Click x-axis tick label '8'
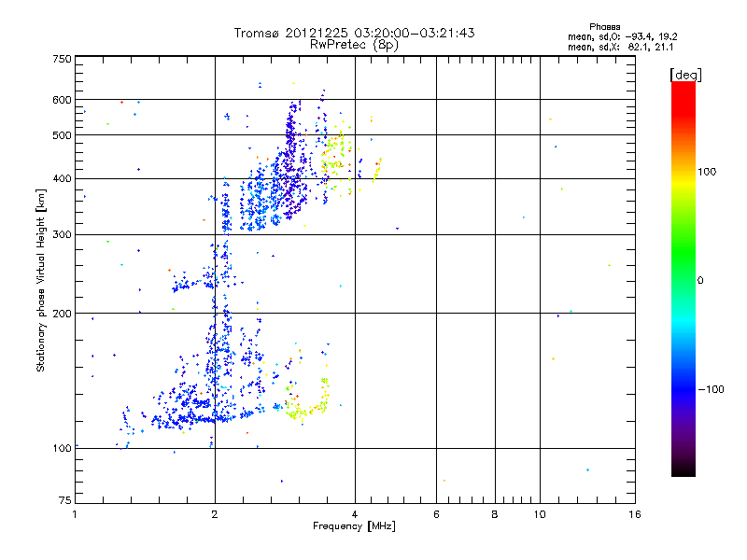The image size is (747, 560). click(x=495, y=514)
